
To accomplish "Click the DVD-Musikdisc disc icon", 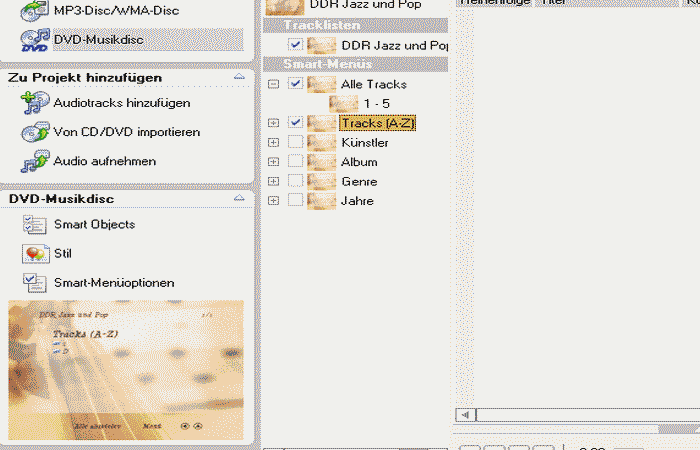I will click(35, 41).
